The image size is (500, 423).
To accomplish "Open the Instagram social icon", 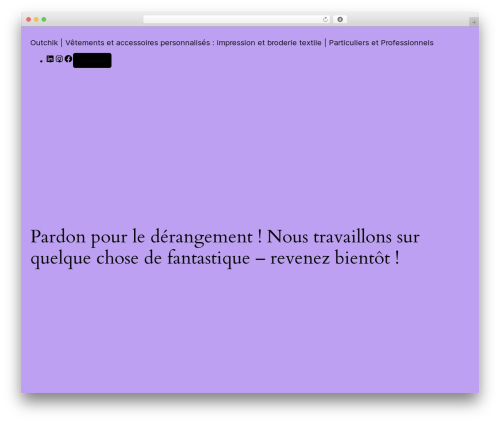I will pos(59,59).
